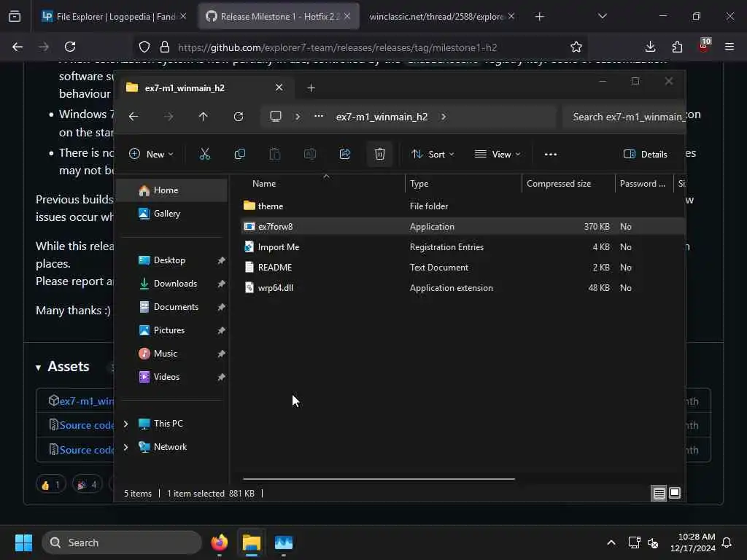Open Desktop in the navigation pane
Image resolution: width=747 pixels, height=560 pixels.
coord(172,260)
